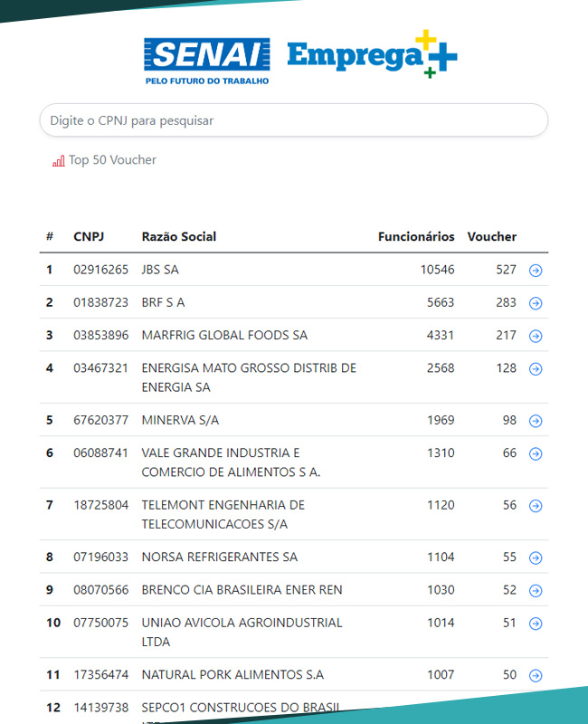
Task: Select CNPJ 01838723
Action: coord(100,302)
